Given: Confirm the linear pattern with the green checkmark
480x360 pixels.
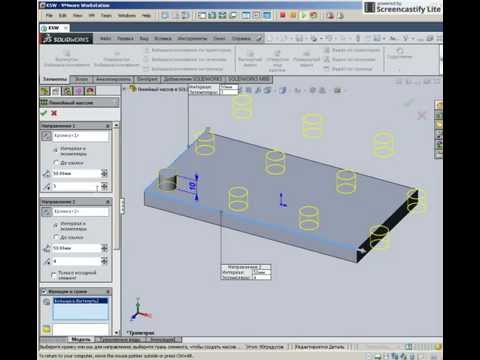Looking at the screenshot, I should (43, 113).
